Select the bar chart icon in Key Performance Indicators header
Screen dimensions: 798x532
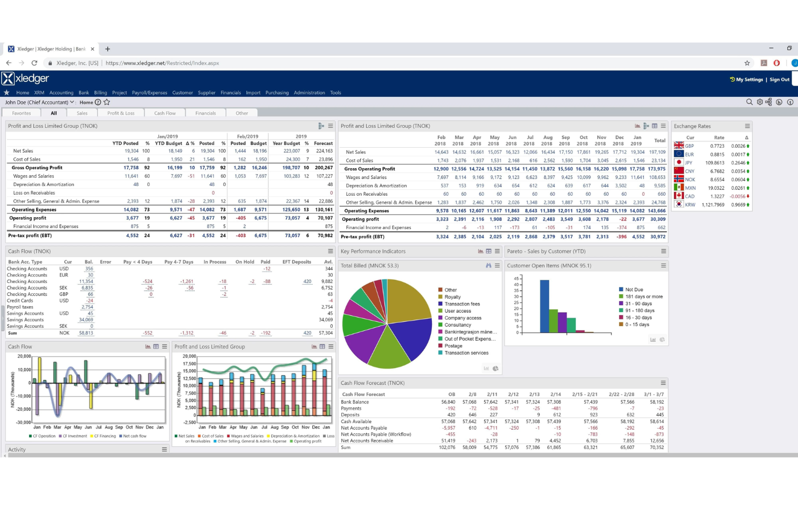(480, 251)
